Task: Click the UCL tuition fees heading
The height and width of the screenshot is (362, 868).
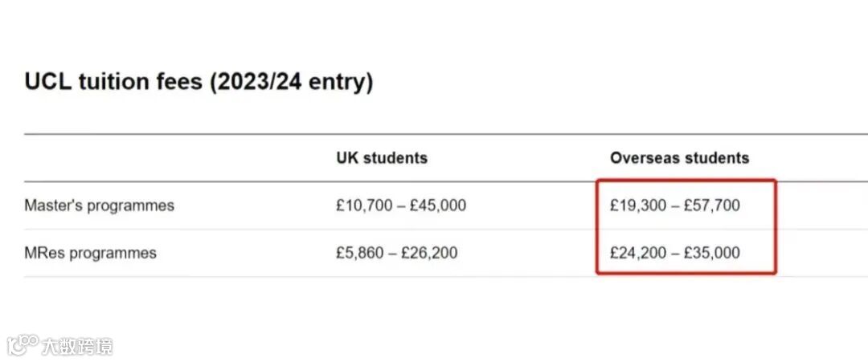Action: pos(199,83)
